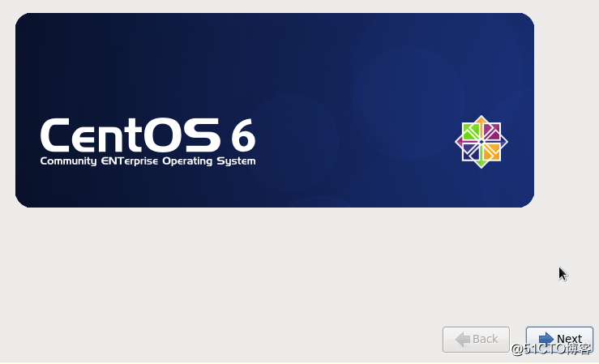
Task: Click the Next button
Action: 559,339
